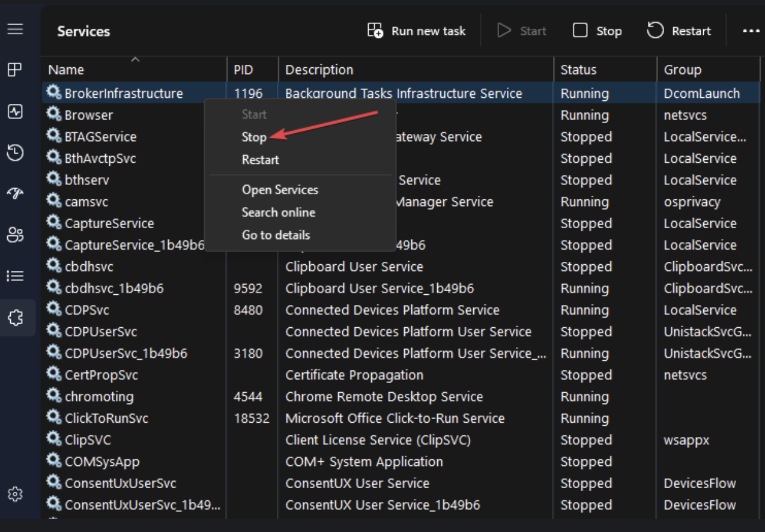The image size is (765, 532).
Task: Open the App history page in sidebar
Action: [15, 153]
